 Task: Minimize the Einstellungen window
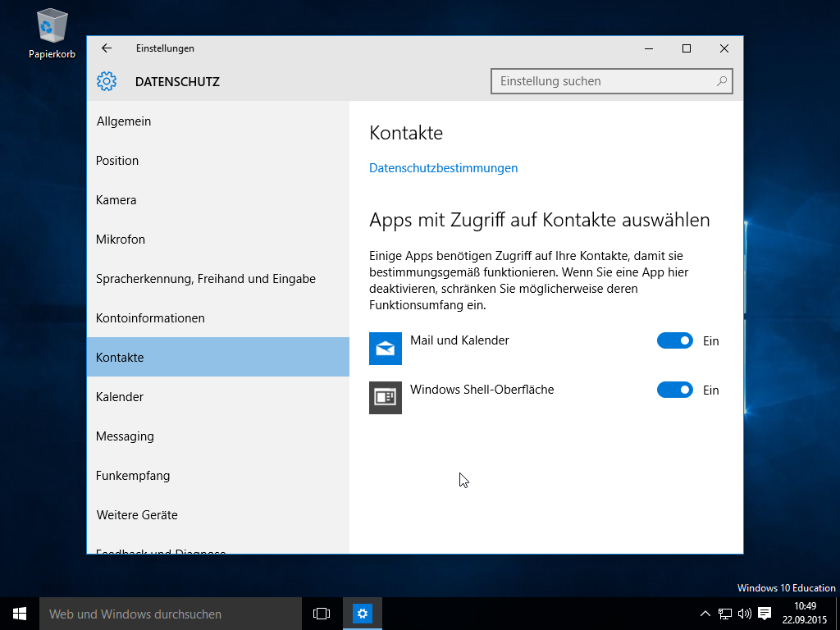pos(649,48)
